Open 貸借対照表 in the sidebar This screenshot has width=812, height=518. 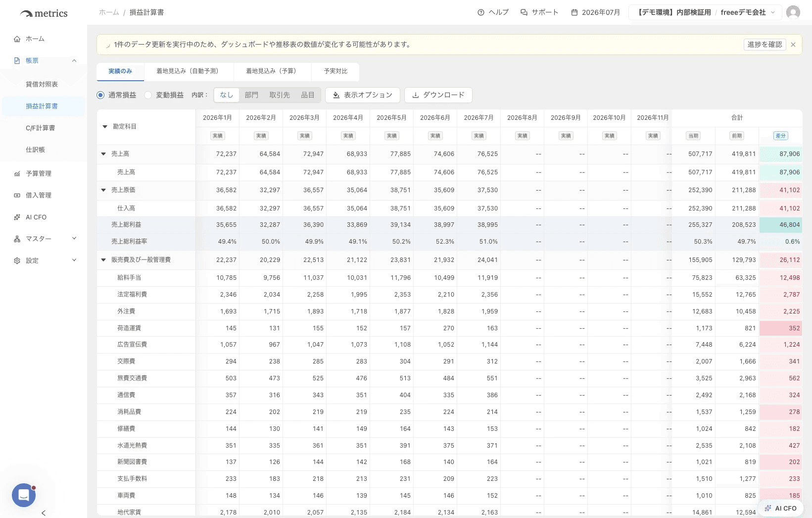click(x=44, y=85)
